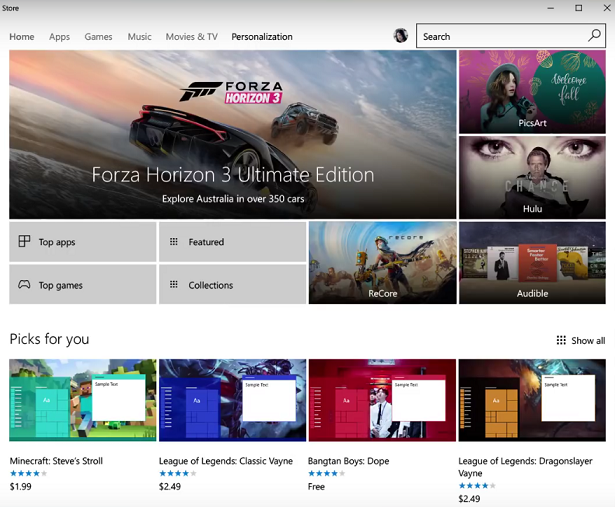Click the title League of Legends: Dragonslayer Vayne
This screenshot has height=507, width=615.
point(525,467)
